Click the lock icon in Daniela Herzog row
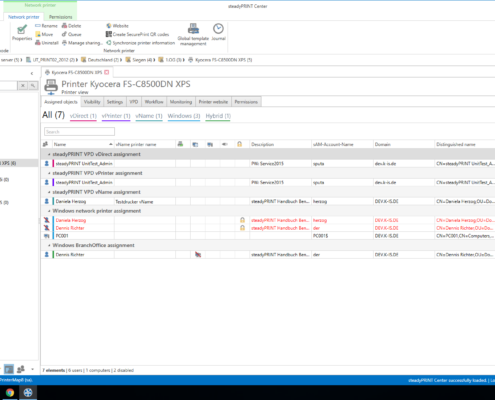Image resolution: width=495 pixels, height=400 pixels. point(242,220)
